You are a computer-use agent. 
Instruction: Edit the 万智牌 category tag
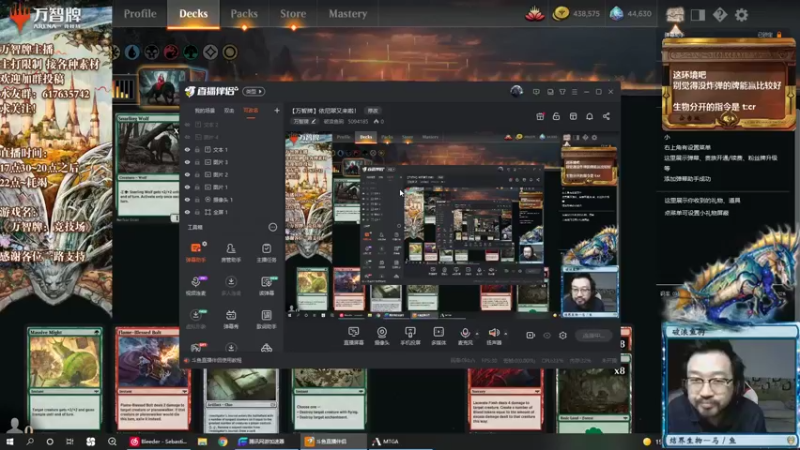pyautogui.click(x=305, y=121)
